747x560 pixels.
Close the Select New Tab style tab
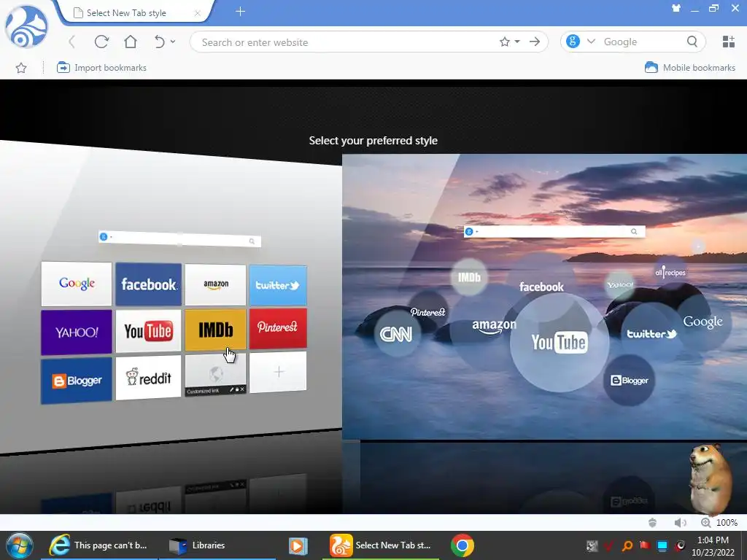pos(197,13)
